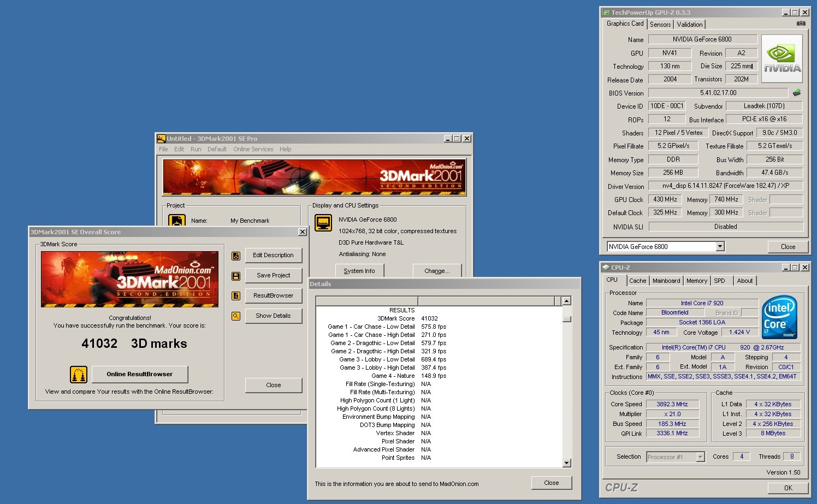Minimize the CPU-Z window
The width and height of the screenshot is (817, 504).
tap(786, 268)
